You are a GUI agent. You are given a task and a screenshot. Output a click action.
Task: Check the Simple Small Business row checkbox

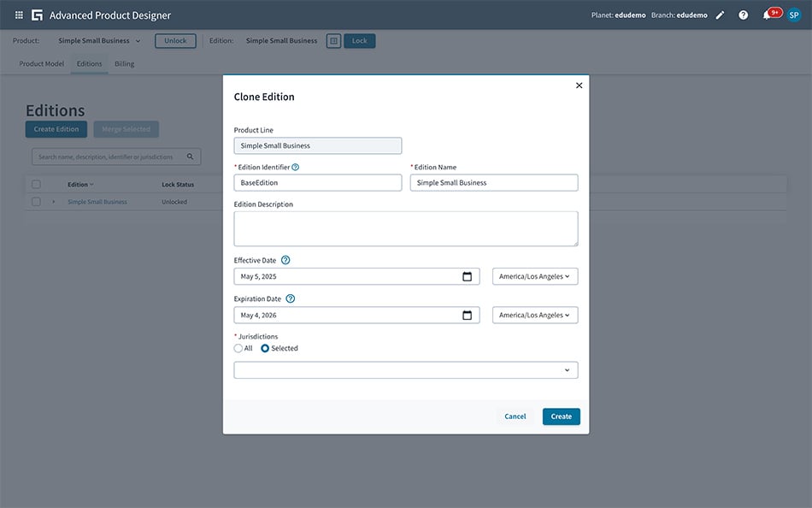[36, 202]
